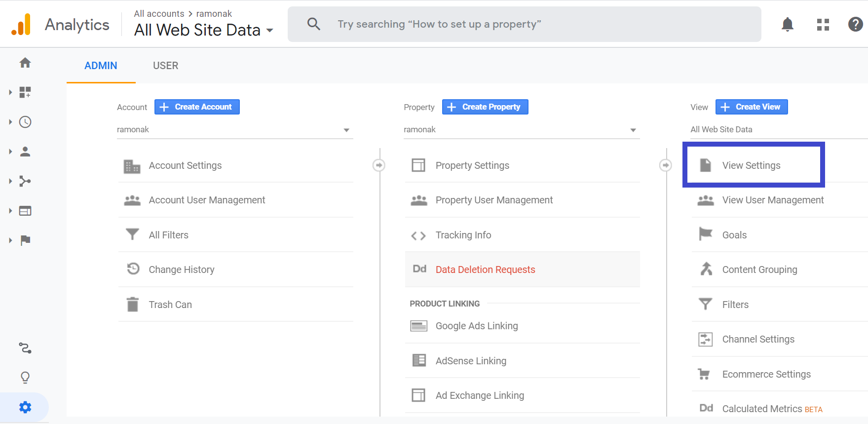Click the Property Settings layout icon
The image size is (868, 424).
coord(418,165)
